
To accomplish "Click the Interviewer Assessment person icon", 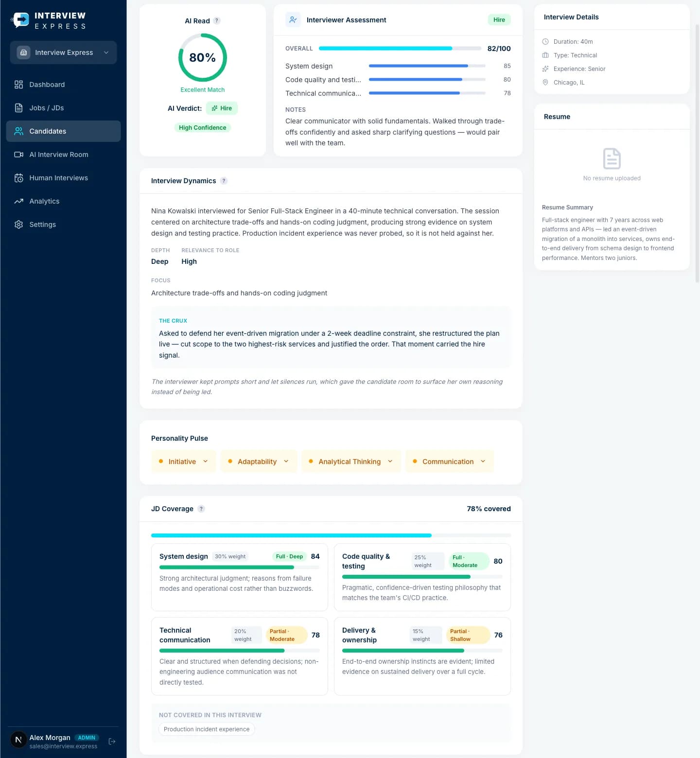I will [x=293, y=20].
